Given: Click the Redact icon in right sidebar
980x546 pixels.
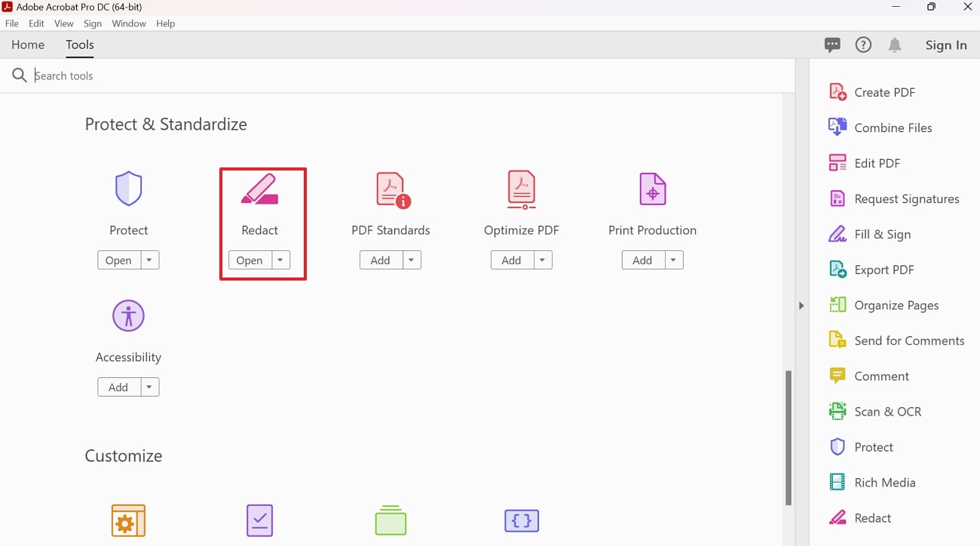Looking at the screenshot, I should click(x=838, y=517).
